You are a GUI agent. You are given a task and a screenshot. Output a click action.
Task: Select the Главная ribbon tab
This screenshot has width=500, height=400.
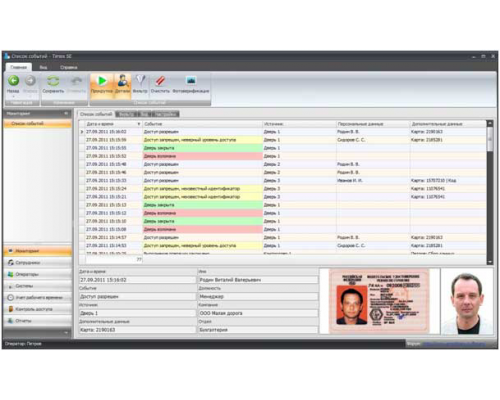pos(19,67)
